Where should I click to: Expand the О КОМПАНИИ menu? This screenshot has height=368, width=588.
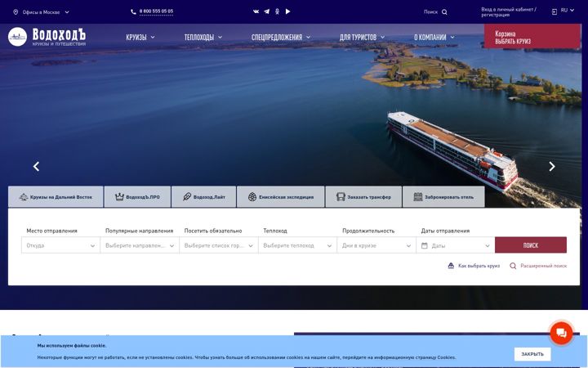pyautogui.click(x=434, y=37)
